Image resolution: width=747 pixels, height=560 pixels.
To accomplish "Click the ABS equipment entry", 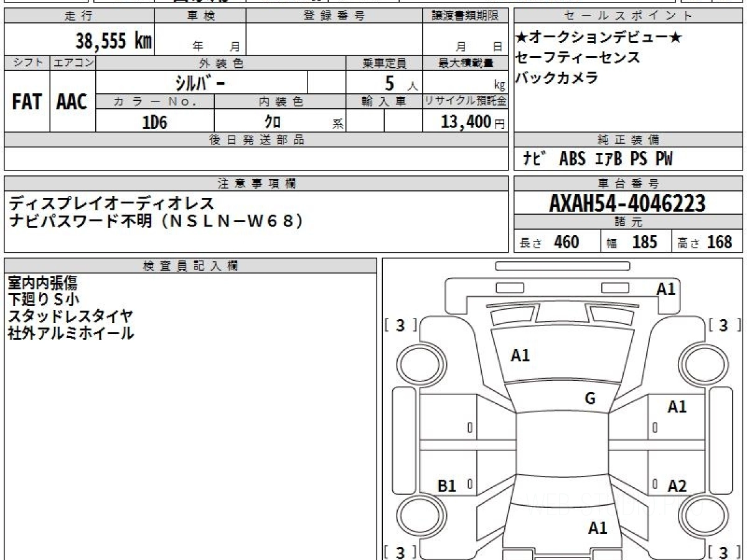I will click(x=573, y=159).
